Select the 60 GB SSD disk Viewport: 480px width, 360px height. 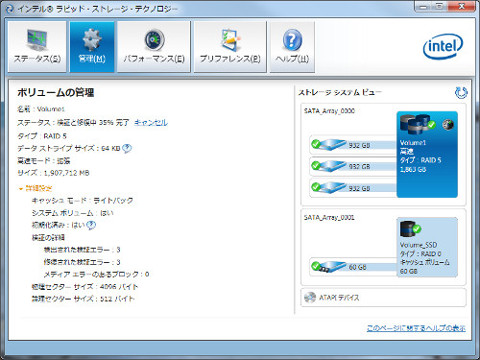click(x=353, y=267)
